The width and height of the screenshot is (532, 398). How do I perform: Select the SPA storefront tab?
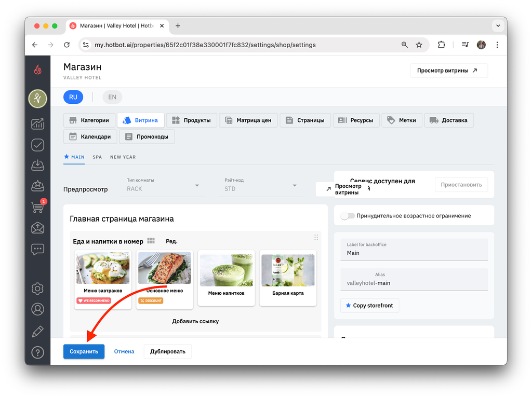pyautogui.click(x=97, y=157)
